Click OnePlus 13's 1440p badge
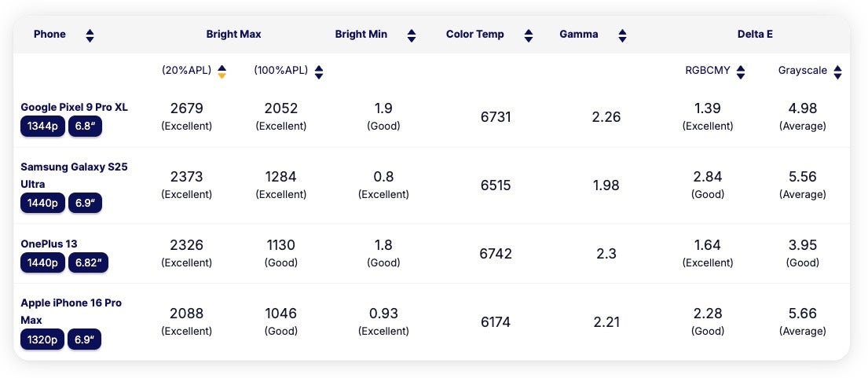 (42, 263)
